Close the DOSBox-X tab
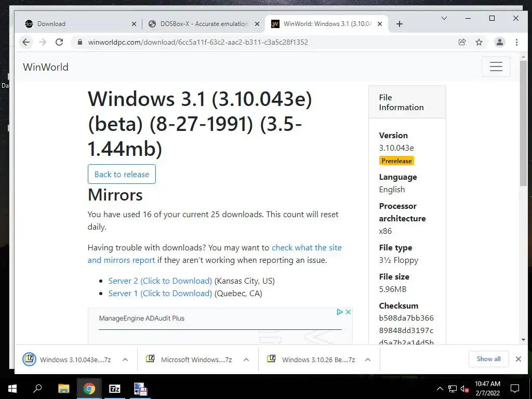532x399 pixels. 257,24
